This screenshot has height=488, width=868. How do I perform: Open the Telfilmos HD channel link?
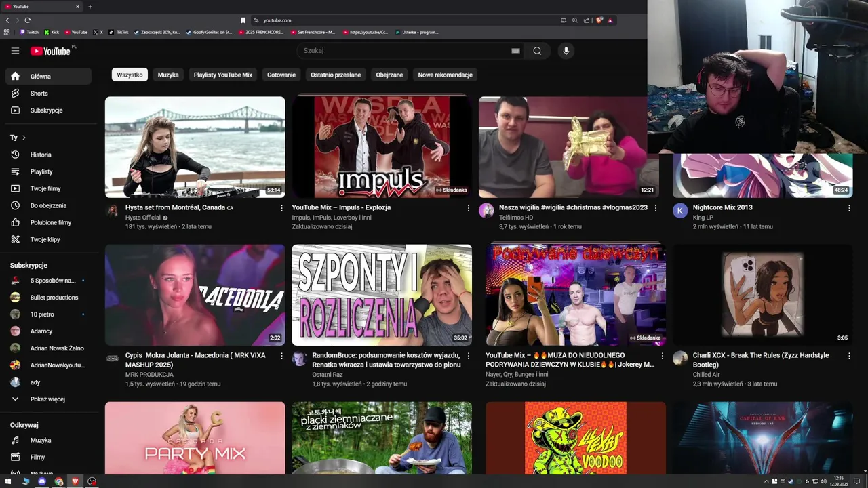point(516,218)
